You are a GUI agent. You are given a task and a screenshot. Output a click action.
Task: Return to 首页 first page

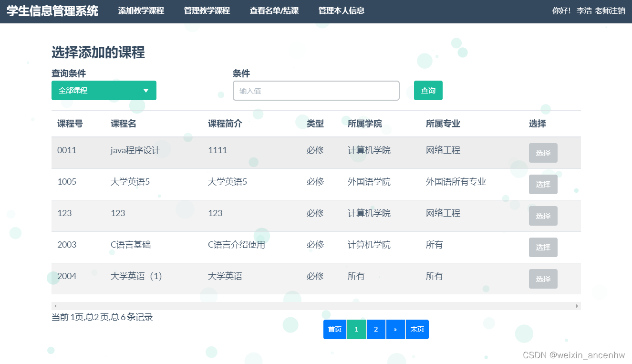(334, 329)
